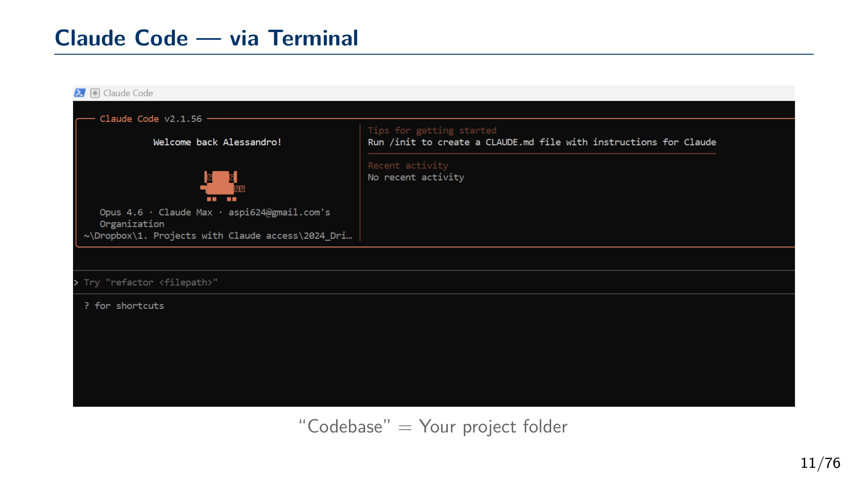Click the 'Run /init to create a CLAUDE.md' line
The width and height of the screenshot is (868, 488).
(542, 142)
